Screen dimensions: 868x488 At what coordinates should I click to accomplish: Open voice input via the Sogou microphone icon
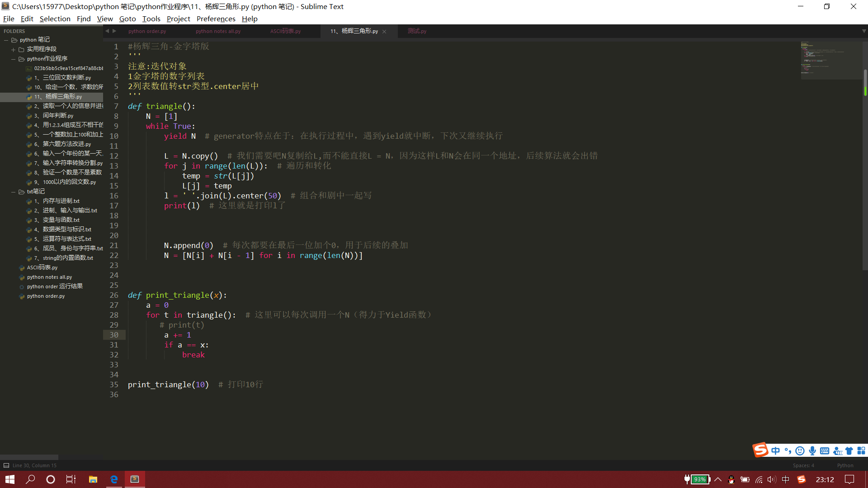pos(812,450)
